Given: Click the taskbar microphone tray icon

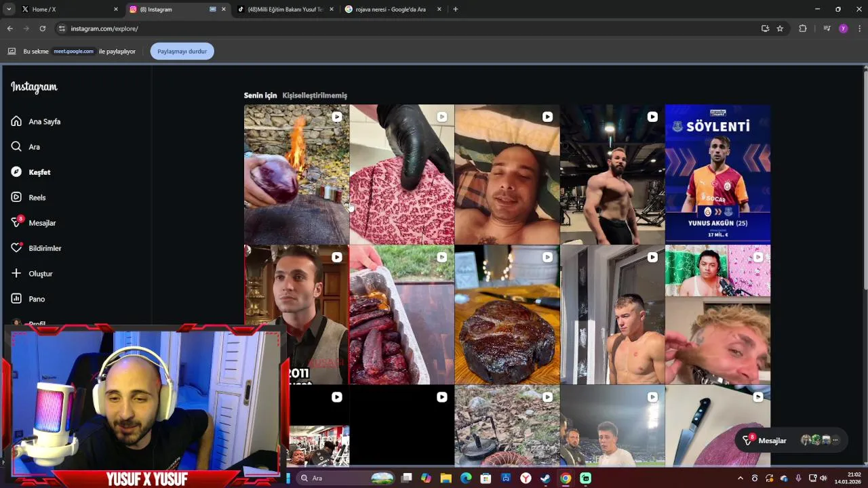Looking at the screenshot, I should (798, 478).
